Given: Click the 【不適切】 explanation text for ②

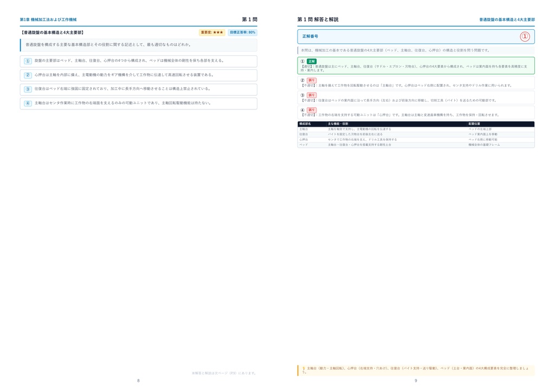Looking at the screenshot, I should (406, 86).
